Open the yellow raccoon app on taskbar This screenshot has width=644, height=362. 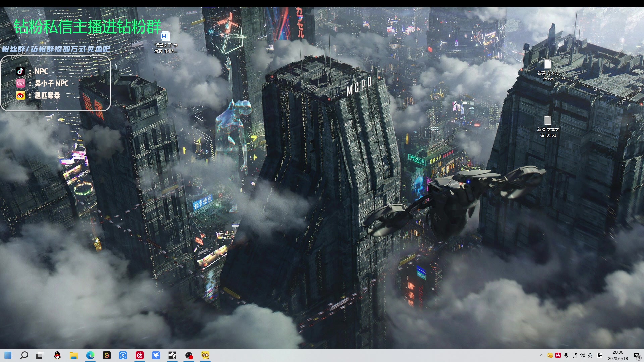point(205,355)
